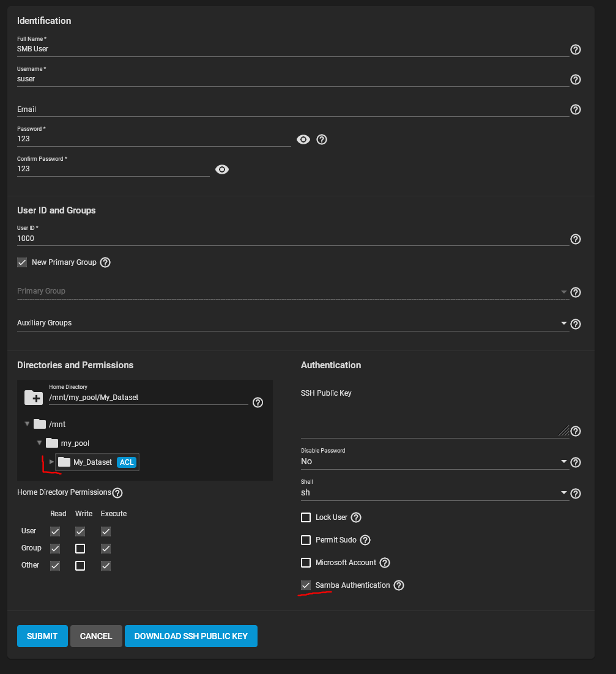Image resolution: width=616 pixels, height=674 pixels.
Task: Uncheck the New Primary Group checkbox
Action: tap(22, 262)
